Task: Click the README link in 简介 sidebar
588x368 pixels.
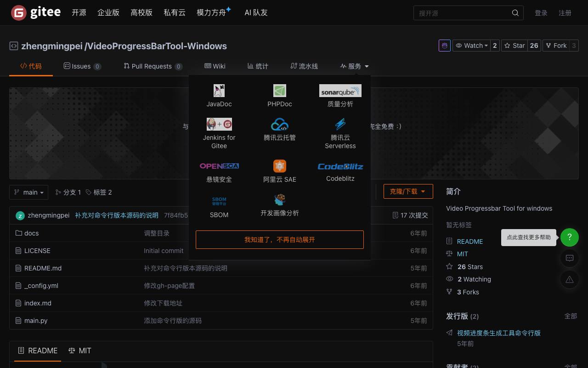Action: point(470,241)
